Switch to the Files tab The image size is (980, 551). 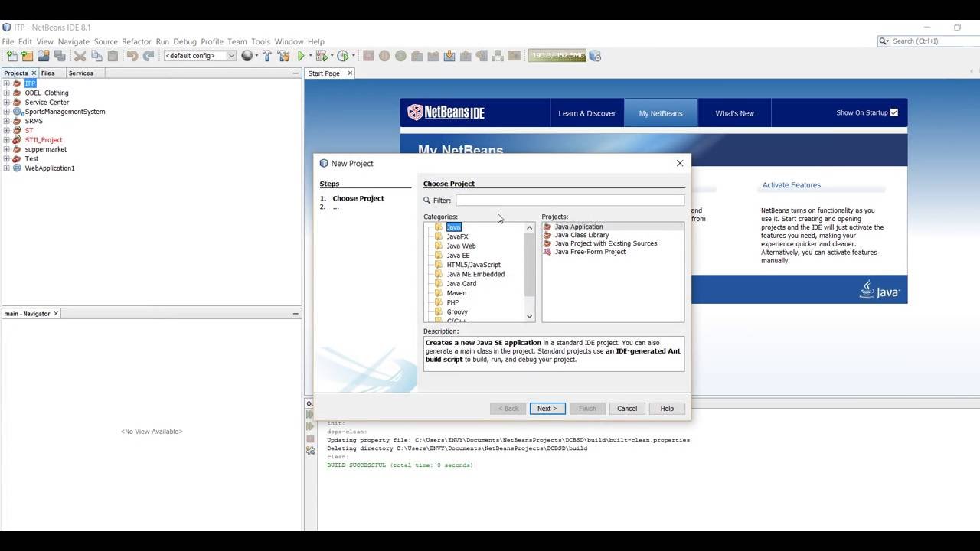click(x=47, y=73)
